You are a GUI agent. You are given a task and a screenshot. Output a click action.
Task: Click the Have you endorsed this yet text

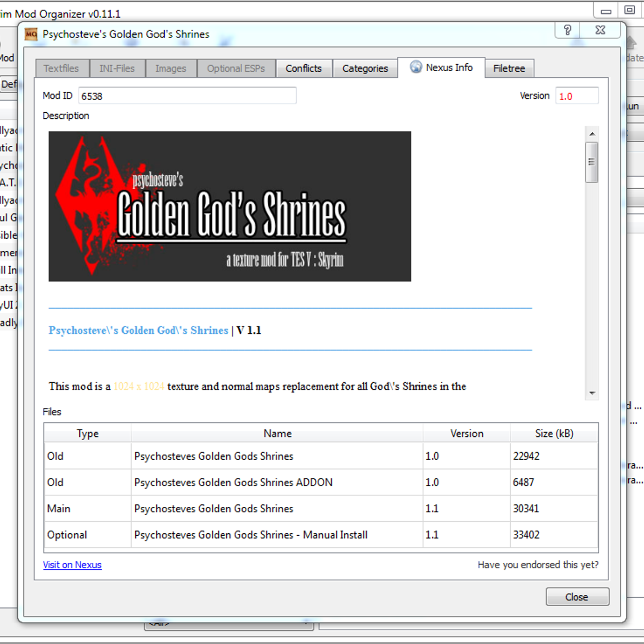(x=538, y=565)
